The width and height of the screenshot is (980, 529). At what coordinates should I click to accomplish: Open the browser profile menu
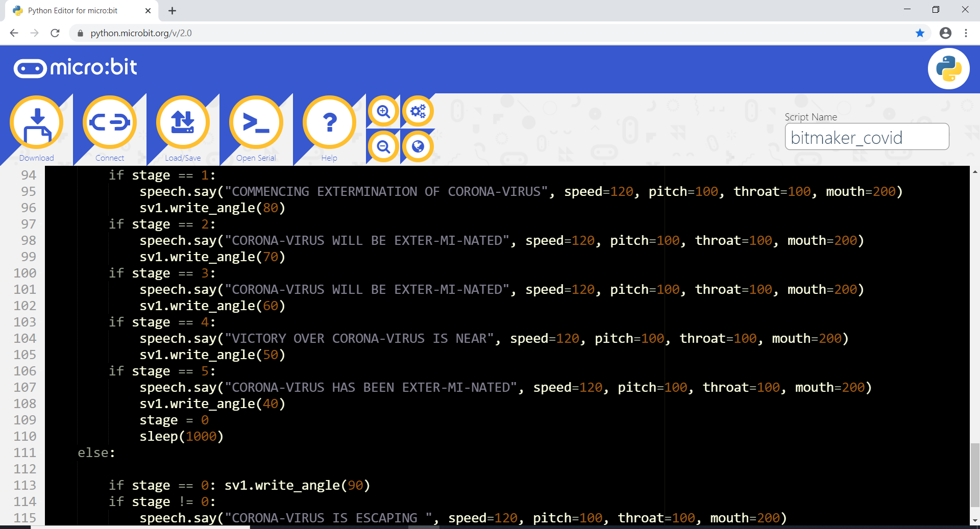946,33
